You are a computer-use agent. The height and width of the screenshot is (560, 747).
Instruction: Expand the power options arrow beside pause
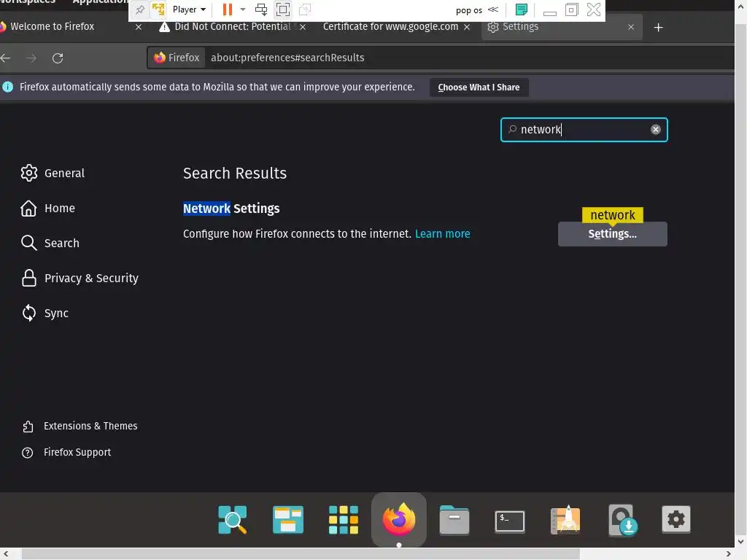point(242,9)
